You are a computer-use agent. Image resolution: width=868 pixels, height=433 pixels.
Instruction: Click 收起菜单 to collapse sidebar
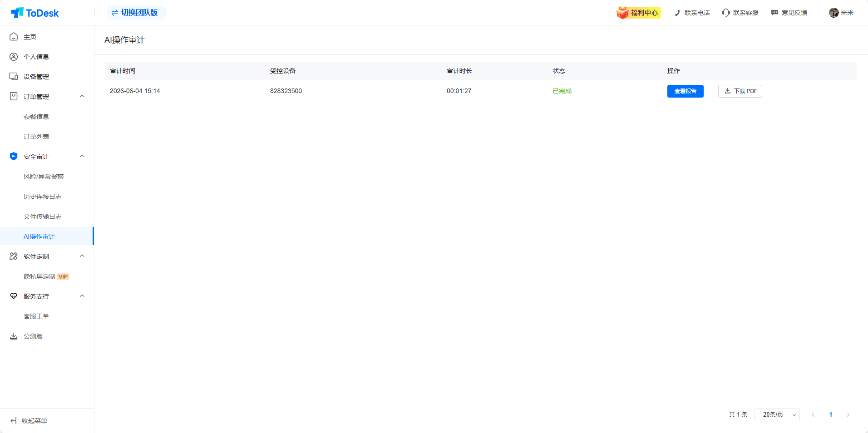(x=29, y=421)
